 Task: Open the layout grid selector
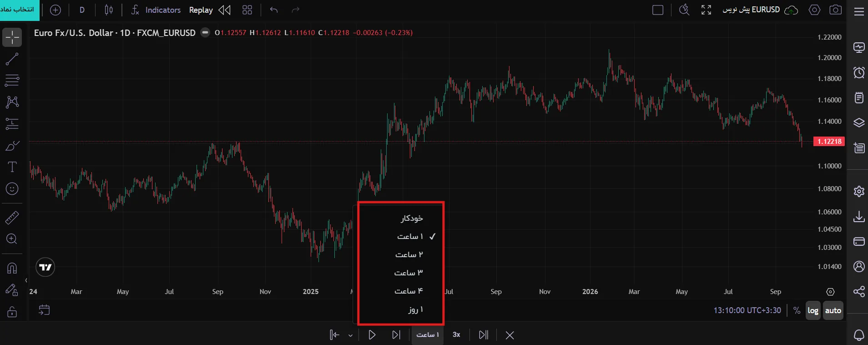(x=247, y=10)
